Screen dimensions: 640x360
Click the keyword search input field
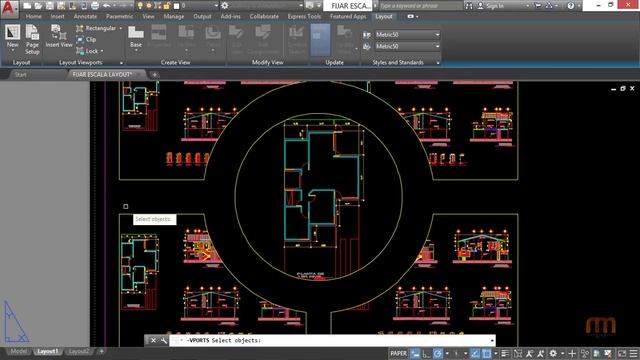pyautogui.click(x=420, y=6)
